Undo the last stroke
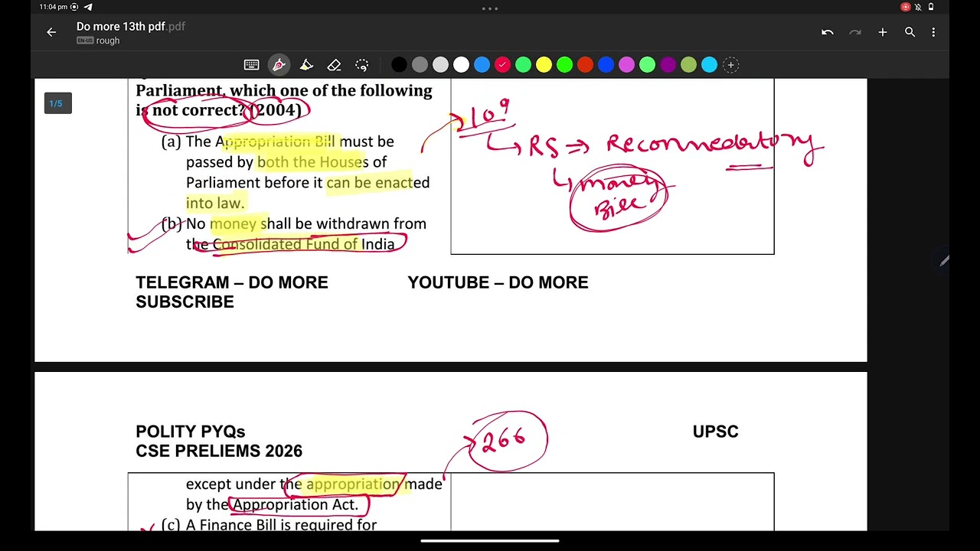The width and height of the screenshot is (980, 551). 827,32
